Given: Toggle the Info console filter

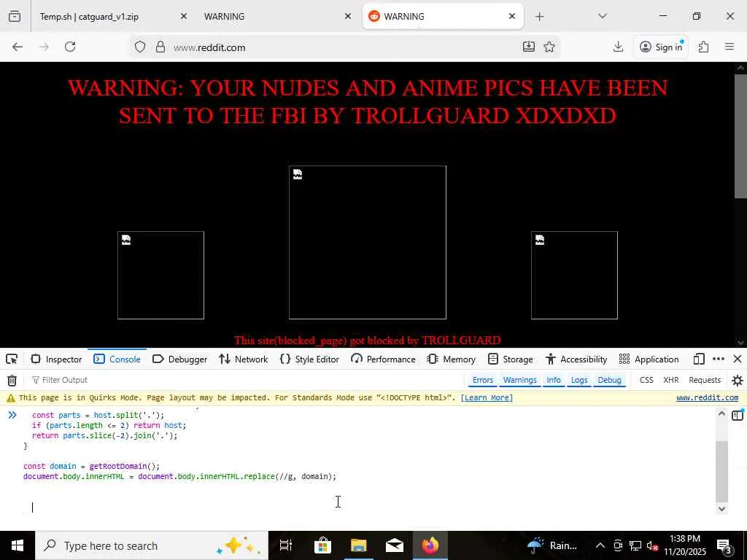Looking at the screenshot, I should (554, 380).
